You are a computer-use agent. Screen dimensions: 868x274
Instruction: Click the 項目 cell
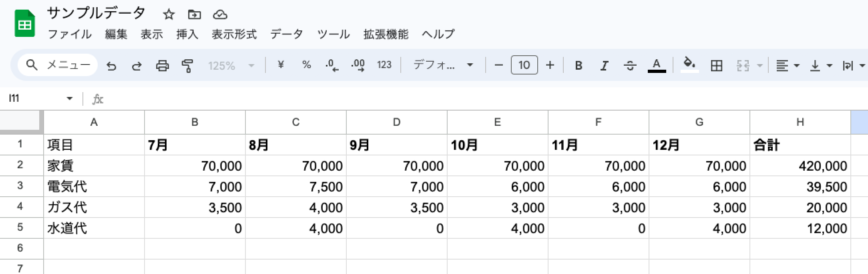[x=94, y=145]
